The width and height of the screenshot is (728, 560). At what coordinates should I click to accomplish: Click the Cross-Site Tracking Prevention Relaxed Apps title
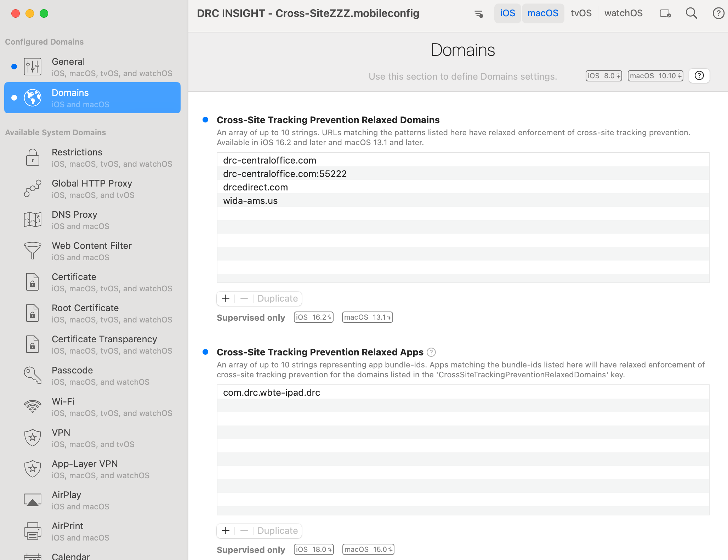click(x=320, y=352)
